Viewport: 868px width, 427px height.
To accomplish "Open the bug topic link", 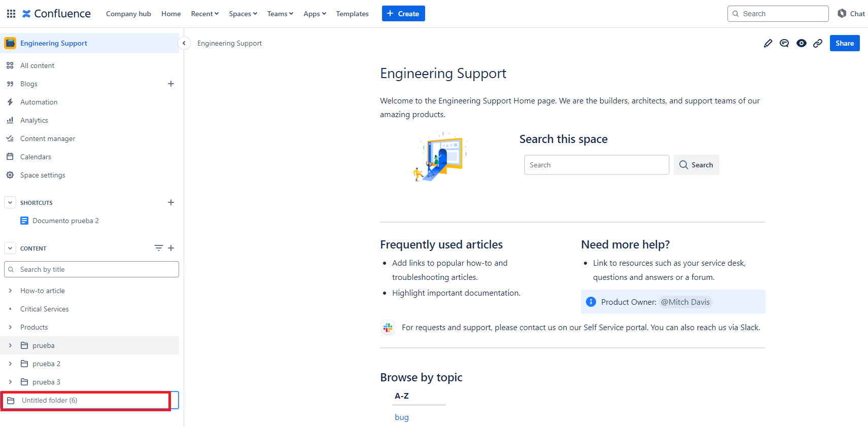I will (x=401, y=417).
